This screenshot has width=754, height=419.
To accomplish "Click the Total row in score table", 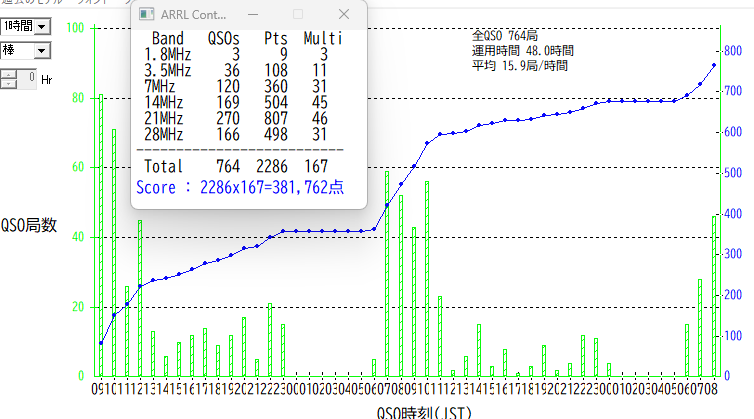I will coord(240,166).
